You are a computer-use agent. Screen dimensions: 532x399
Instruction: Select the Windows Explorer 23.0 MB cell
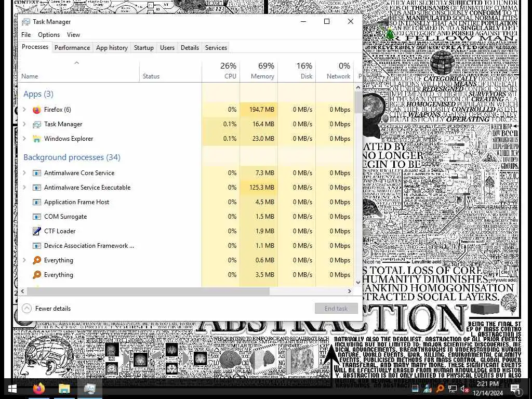[259, 139]
